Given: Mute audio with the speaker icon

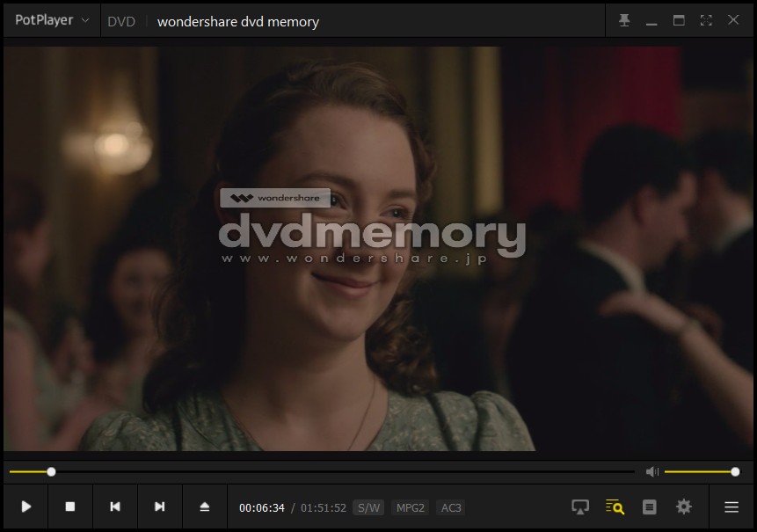Looking at the screenshot, I should (651, 471).
